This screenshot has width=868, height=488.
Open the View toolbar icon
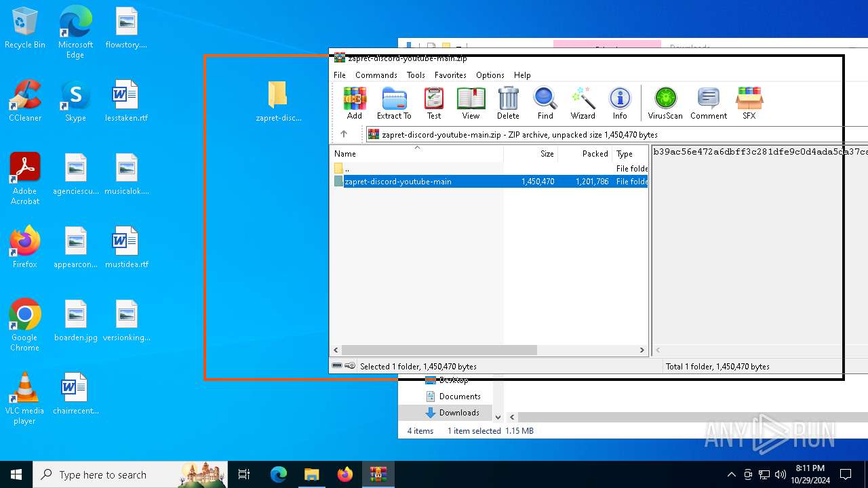click(x=471, y=103)
